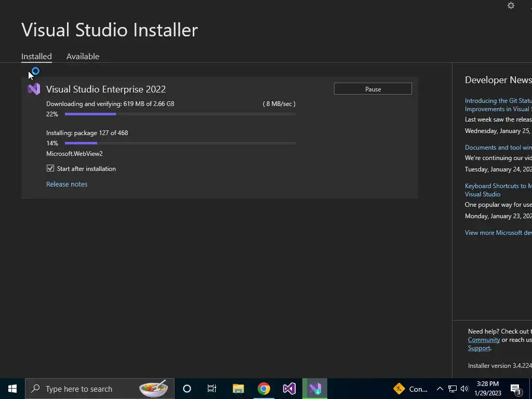This screenshot has height=399, width=532.
Task: Open Task View in the taskbar
Action: [212, 389]
